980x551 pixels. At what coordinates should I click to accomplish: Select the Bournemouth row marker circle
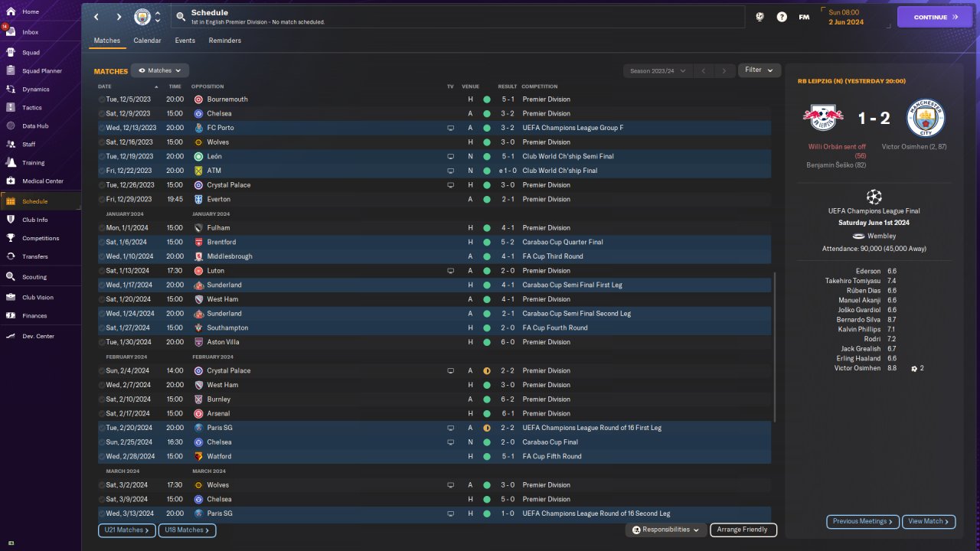102,99
